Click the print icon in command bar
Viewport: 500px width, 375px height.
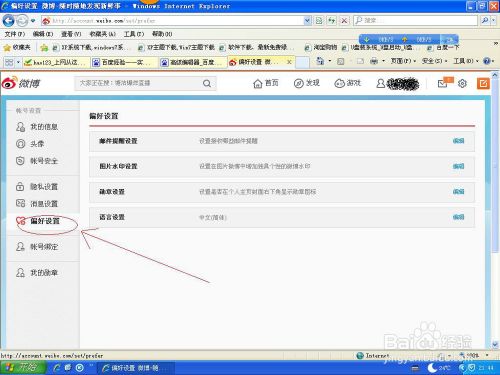click(x=374, y=61)
